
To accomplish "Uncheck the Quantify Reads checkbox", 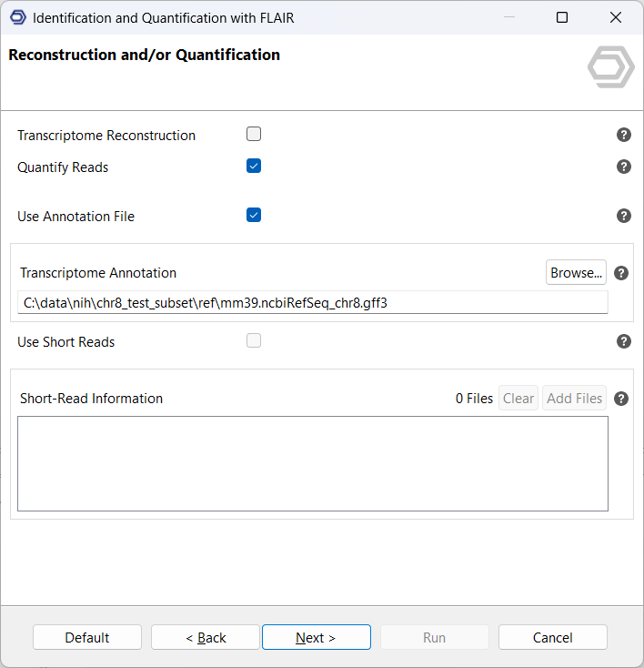I will (x=254, y=166).
